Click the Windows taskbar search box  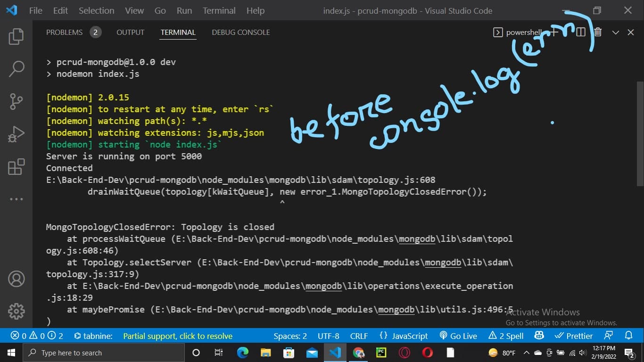point(104,353)
